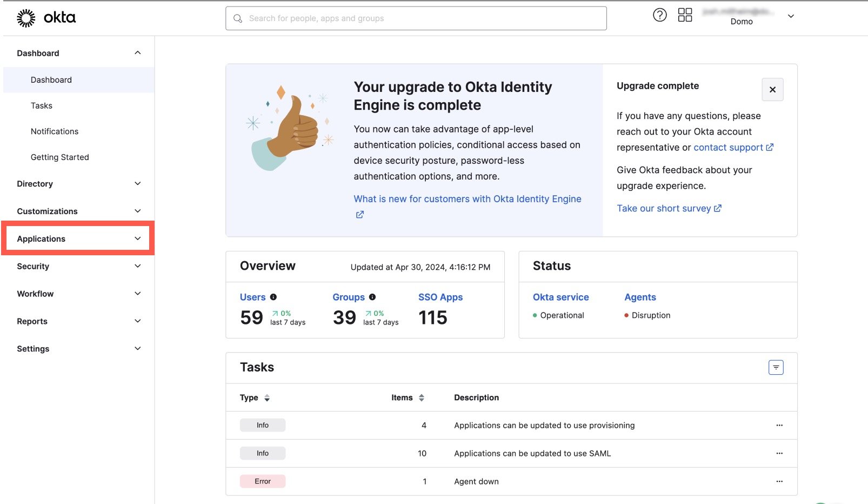Click the Okta logo
The width and height of the screenshot is (868, 504).
pos(46,18)
